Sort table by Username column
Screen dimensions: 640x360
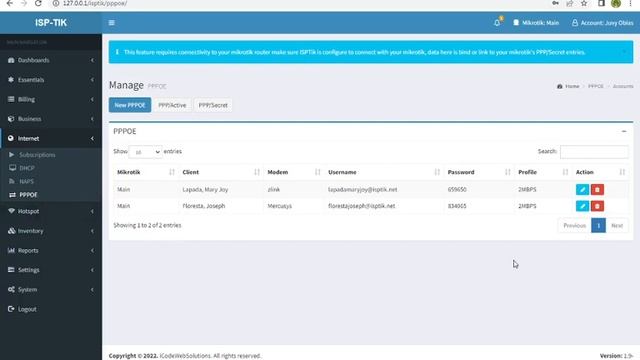pos(384,172)
